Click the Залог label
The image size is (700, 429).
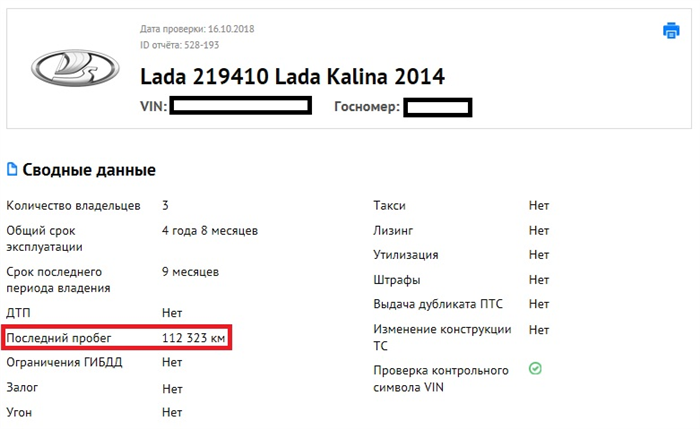(x=22, y=387)
